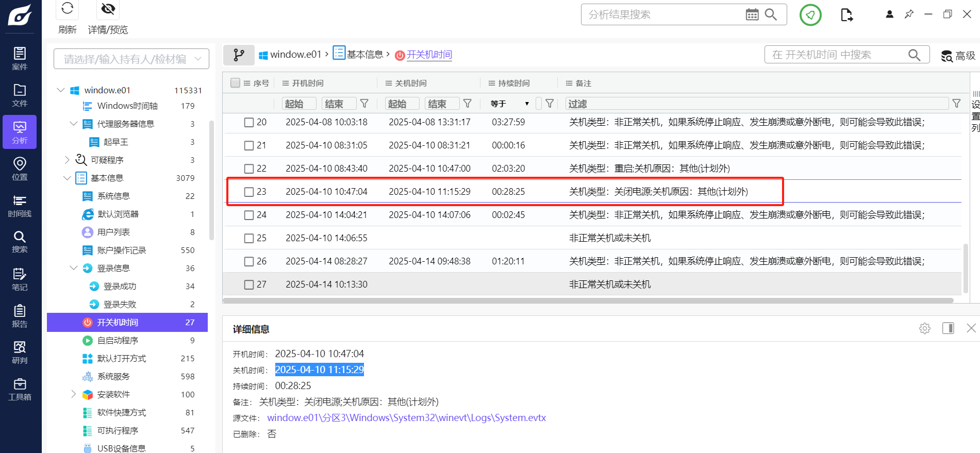Click the filter funnel for 备注 column
Viewport: 980px width, 453px height.
[x=956, y=104]
